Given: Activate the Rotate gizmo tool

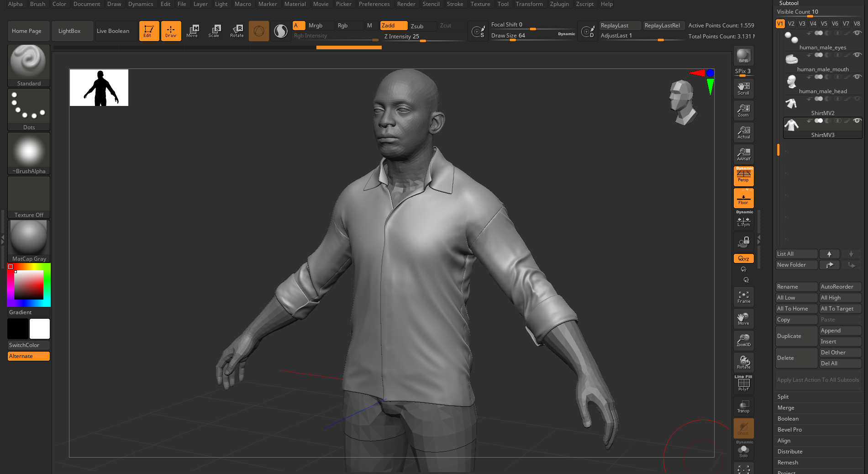Looking at the screenshot, I should [237, 31].
